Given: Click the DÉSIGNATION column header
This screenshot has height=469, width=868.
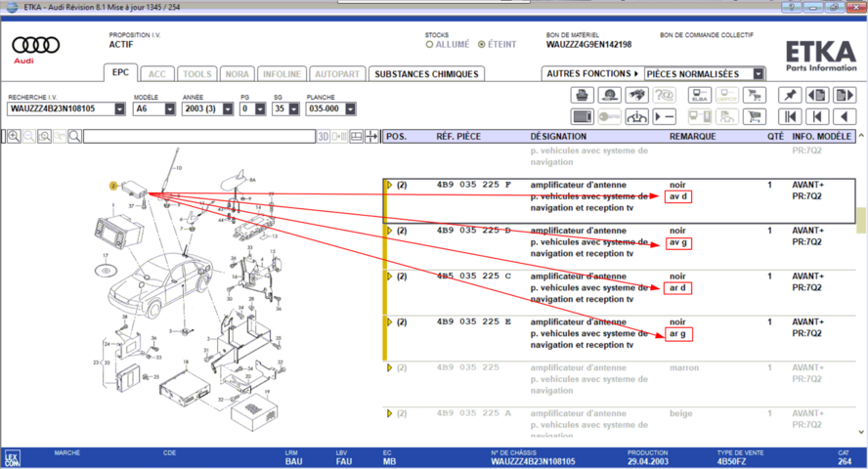Looking at the screenshot, I should pyautogui.click(x=558, y=137).
